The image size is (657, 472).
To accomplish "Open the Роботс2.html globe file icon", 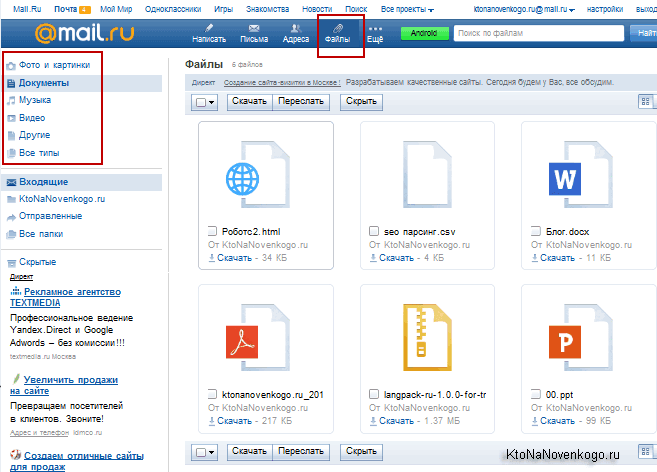I will click(x=257, y=174).
